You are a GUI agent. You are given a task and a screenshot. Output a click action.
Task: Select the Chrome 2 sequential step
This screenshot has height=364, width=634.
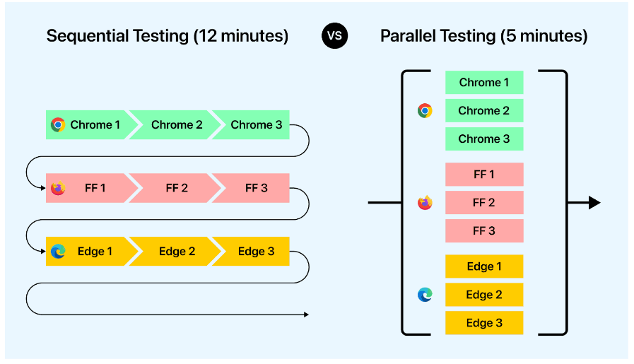175,125
